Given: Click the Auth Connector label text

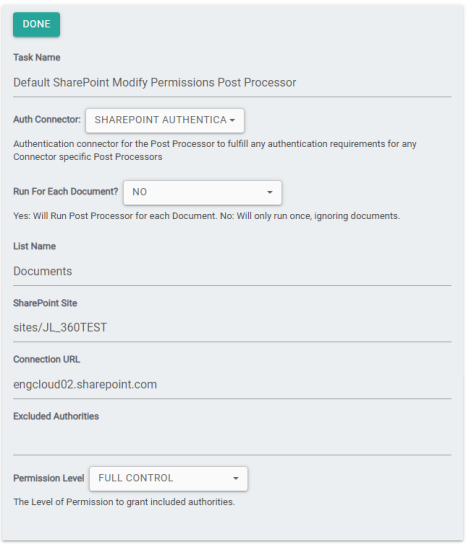Looking at the screenshot, I should (x=47, y=120).
